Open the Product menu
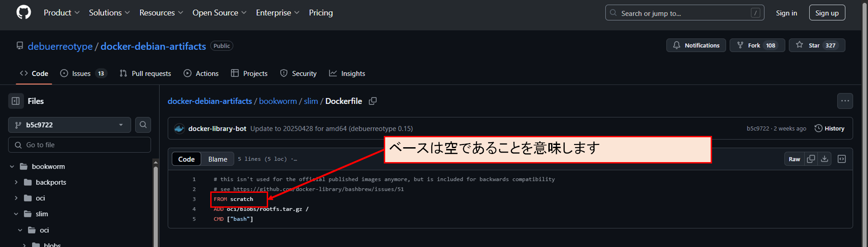 click(x=61, y=13)
